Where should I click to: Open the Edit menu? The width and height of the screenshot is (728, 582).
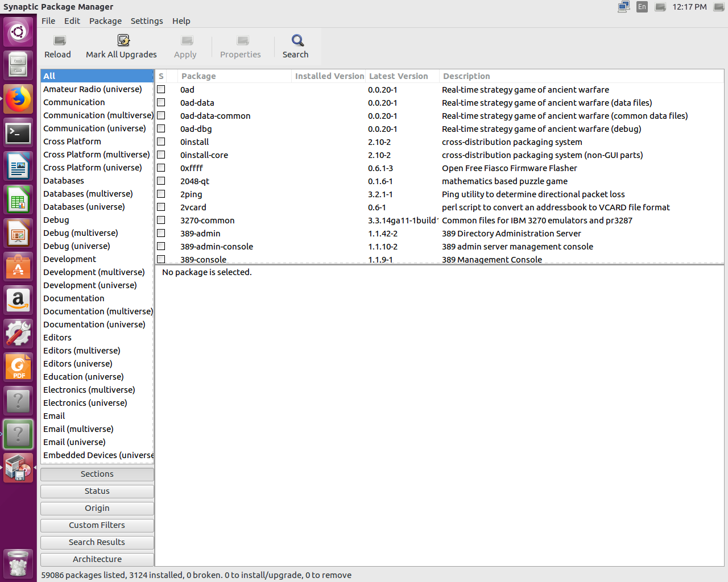click(x=72, y=21)
